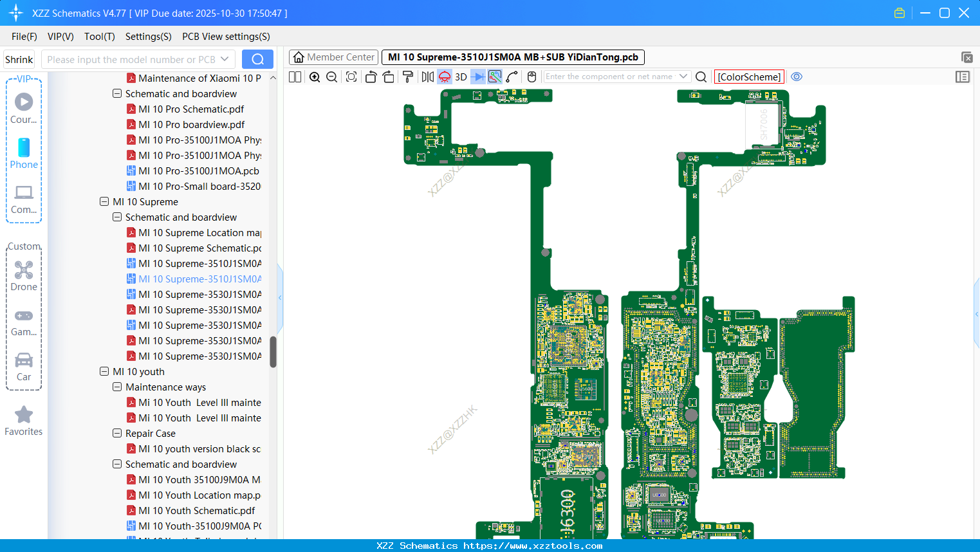Image resolution: width=980 pixels, height=552 pixels.
Task: Toggle the board flip mirror view
Action: [x=426, y=77]
